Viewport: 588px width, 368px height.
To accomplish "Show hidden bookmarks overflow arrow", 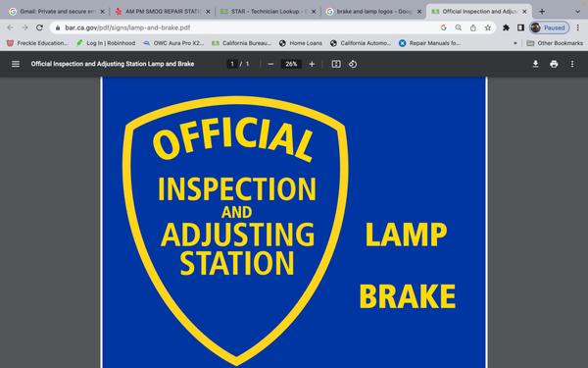I will [x=515, y=43].
